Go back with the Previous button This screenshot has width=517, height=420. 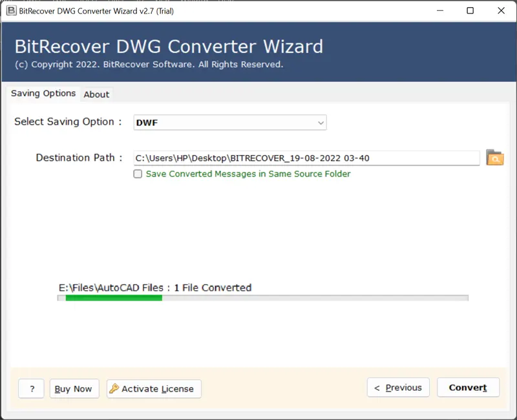click(398, 387)
